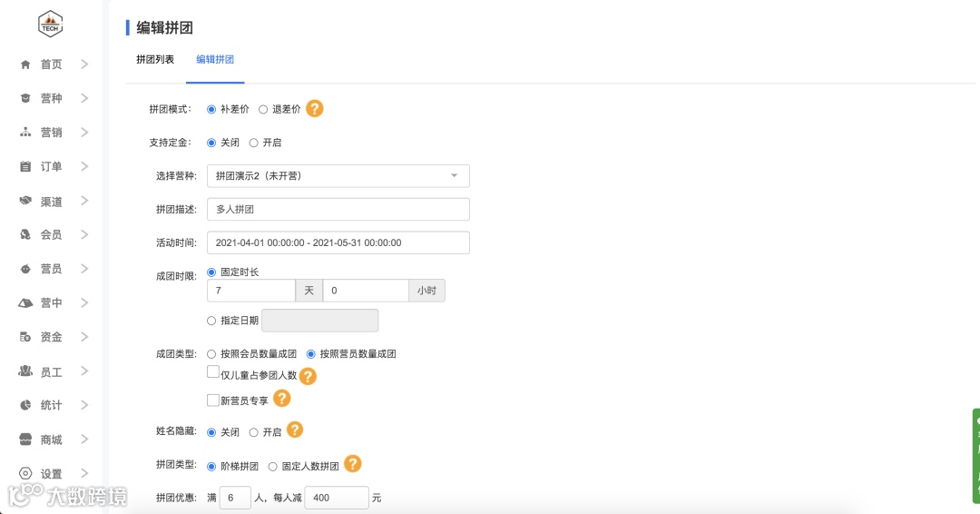
Task: Select 关闭 for 支持定金
Action: click(211, 143)
